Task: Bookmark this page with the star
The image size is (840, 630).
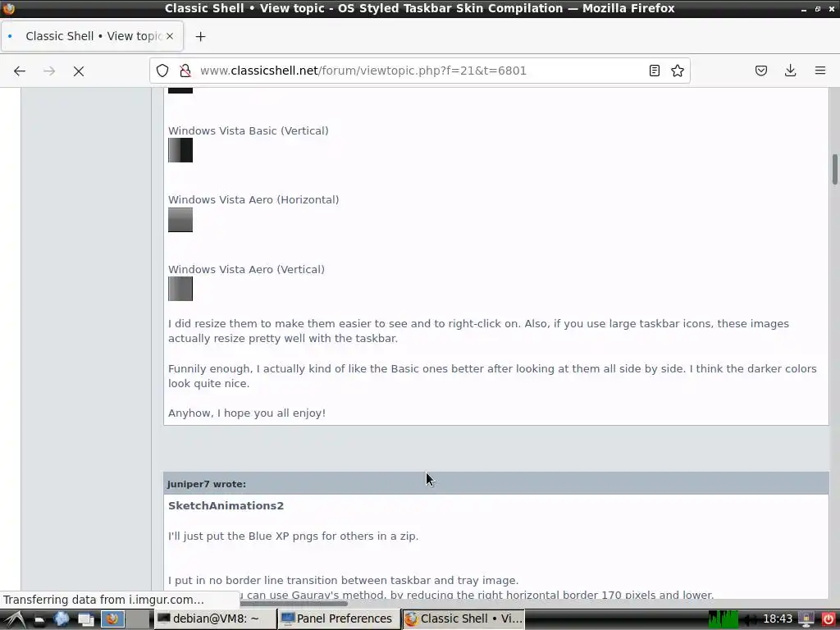Action: point(678,71)
